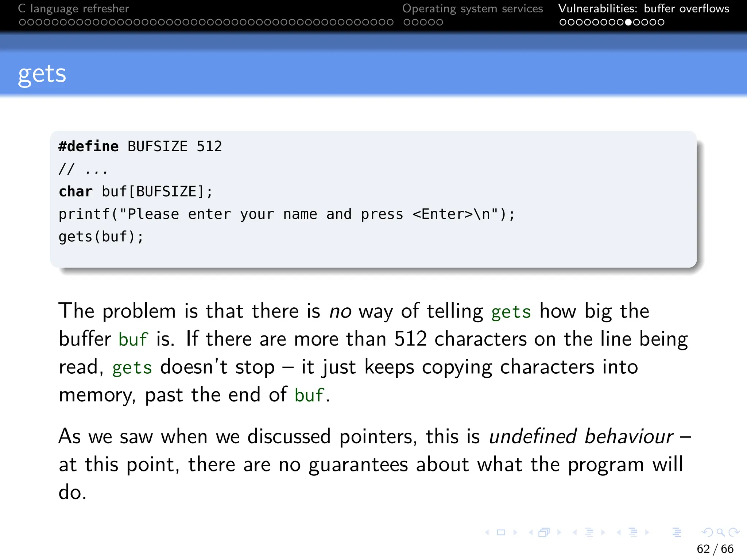Click the '#define BUFSIZE 512' code line
The height and width of the screenshot is (560, 747).
pos(140,147)
